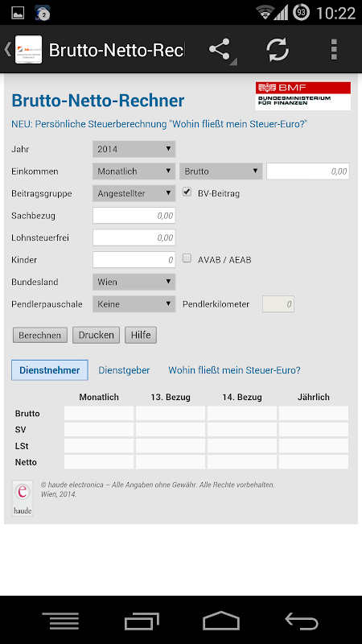The height and width of the screenshot is (644, 362).
Task: Click the Pendlerkilometer input field
Action: coord(278,304)
